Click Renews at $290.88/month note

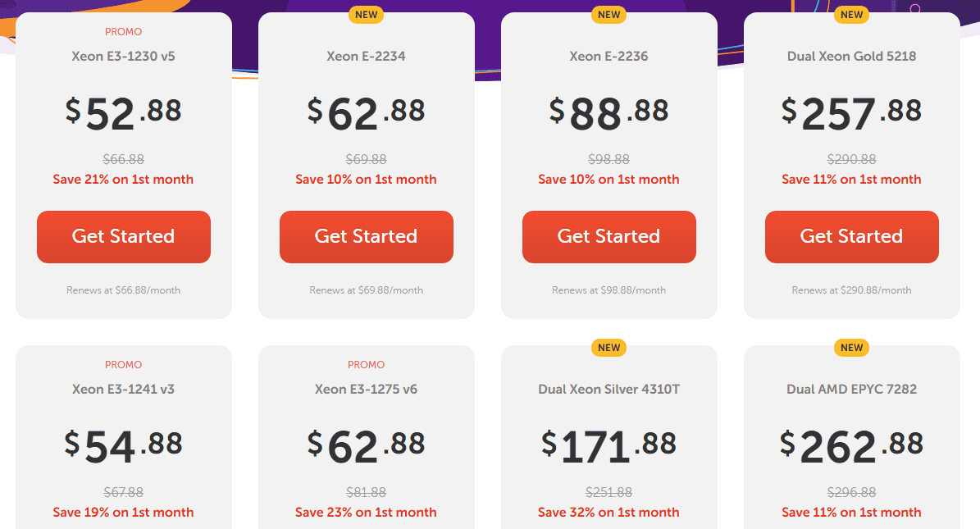point(851,290)
